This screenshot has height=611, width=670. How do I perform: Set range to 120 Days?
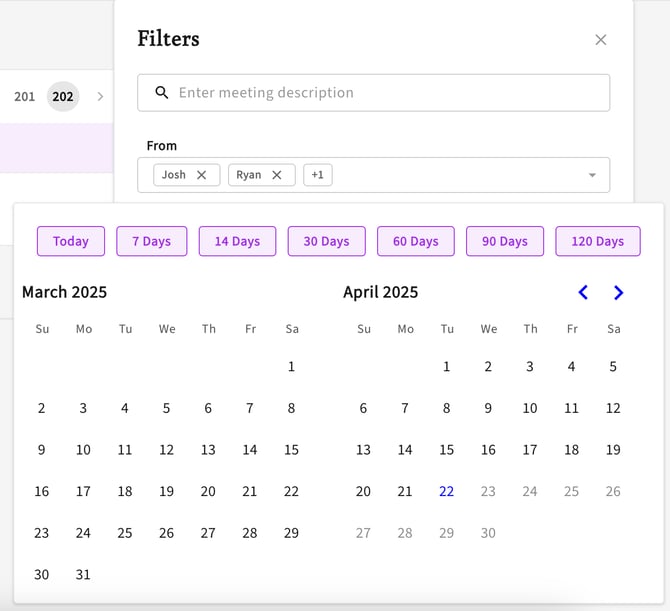(598, 241)
